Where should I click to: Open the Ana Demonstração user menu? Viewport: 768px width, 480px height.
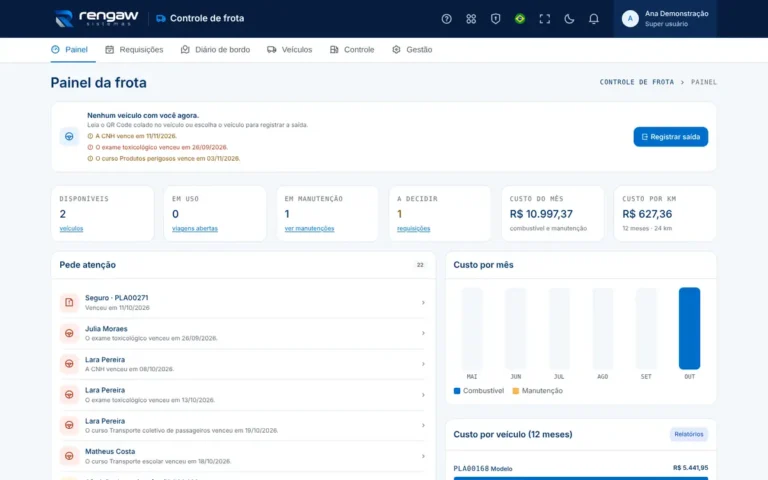click(x=665, y=19)
